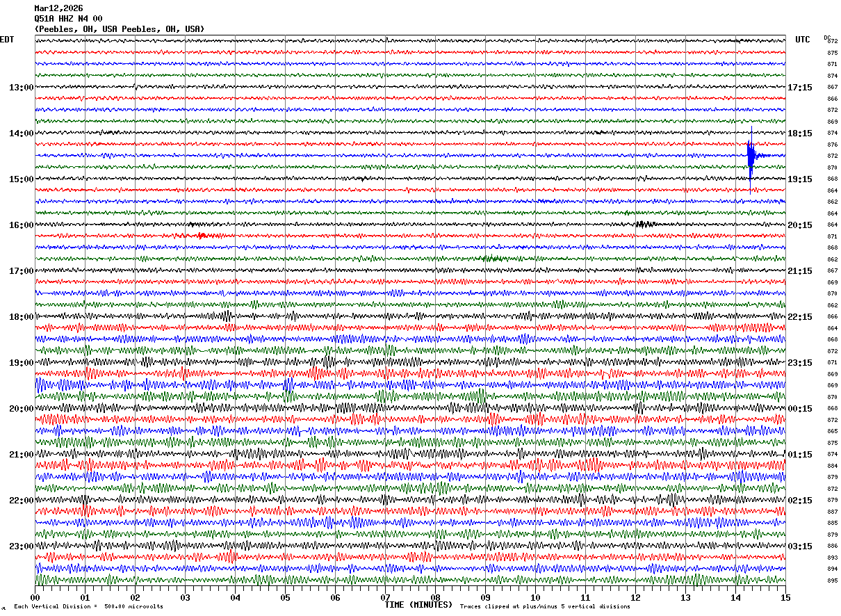
Task: Click the DC offset value 884
Action: click(832, 466)
